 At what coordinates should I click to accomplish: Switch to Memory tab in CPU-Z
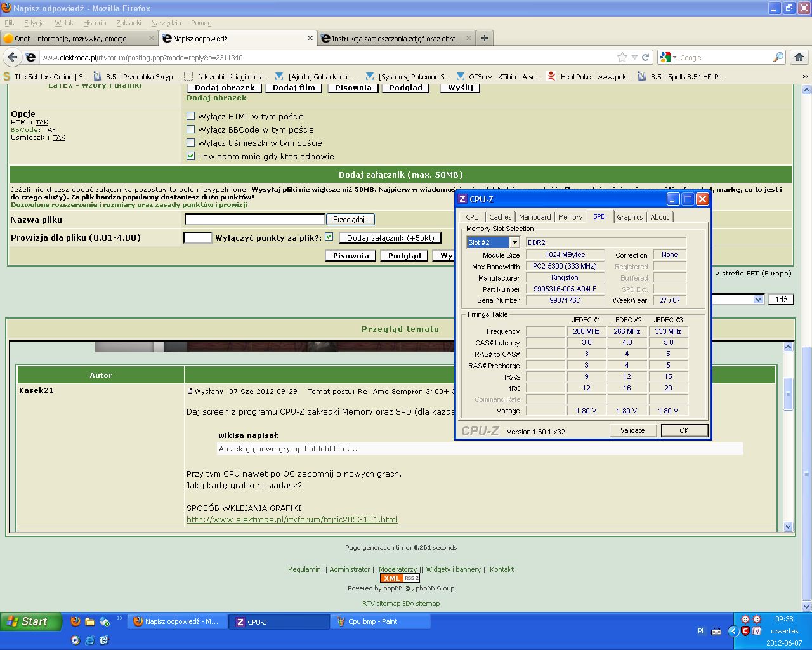[x=570, y=217]
